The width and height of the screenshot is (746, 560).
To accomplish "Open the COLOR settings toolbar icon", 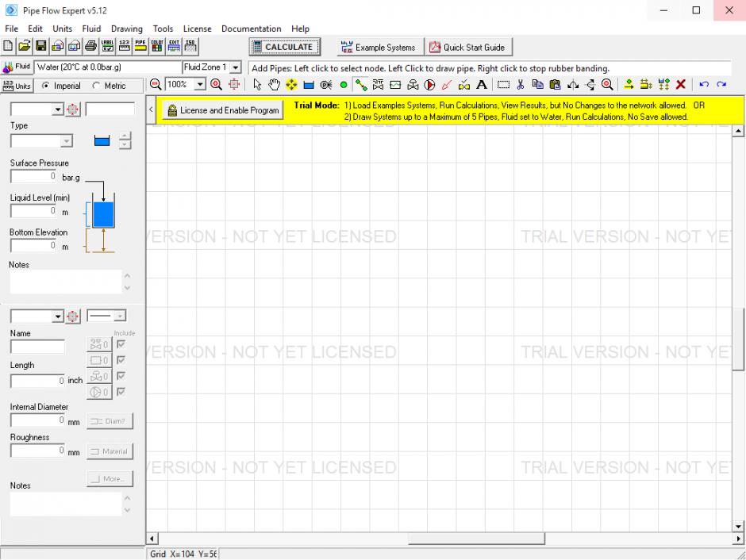I will 157,46.
